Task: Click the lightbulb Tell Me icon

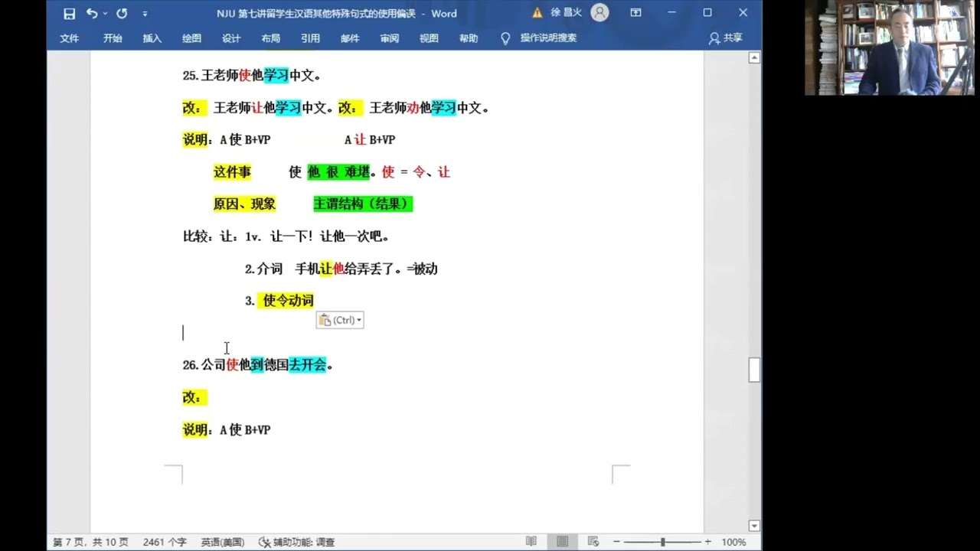Action: coord(505,38)
